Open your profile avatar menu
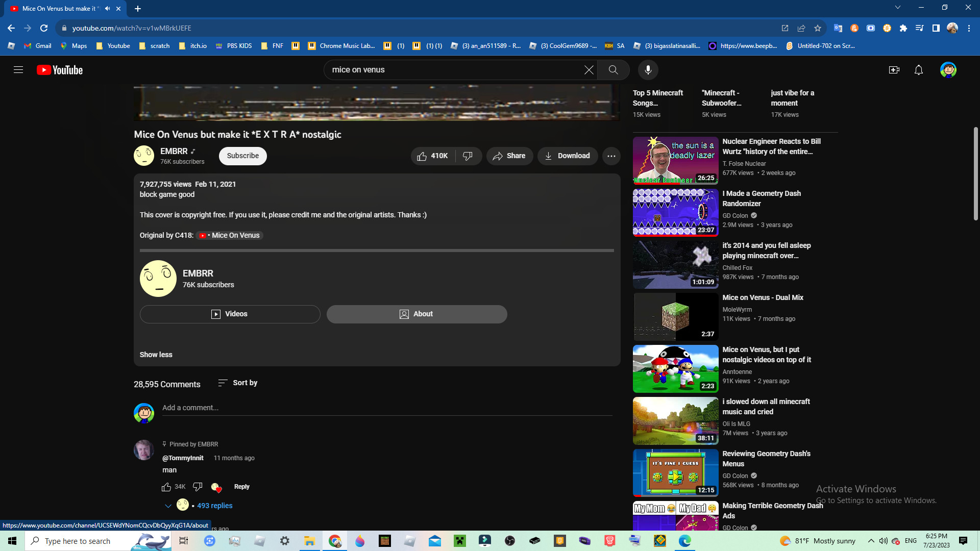This screenshot has width=980, height=551. tap(948, 70)
